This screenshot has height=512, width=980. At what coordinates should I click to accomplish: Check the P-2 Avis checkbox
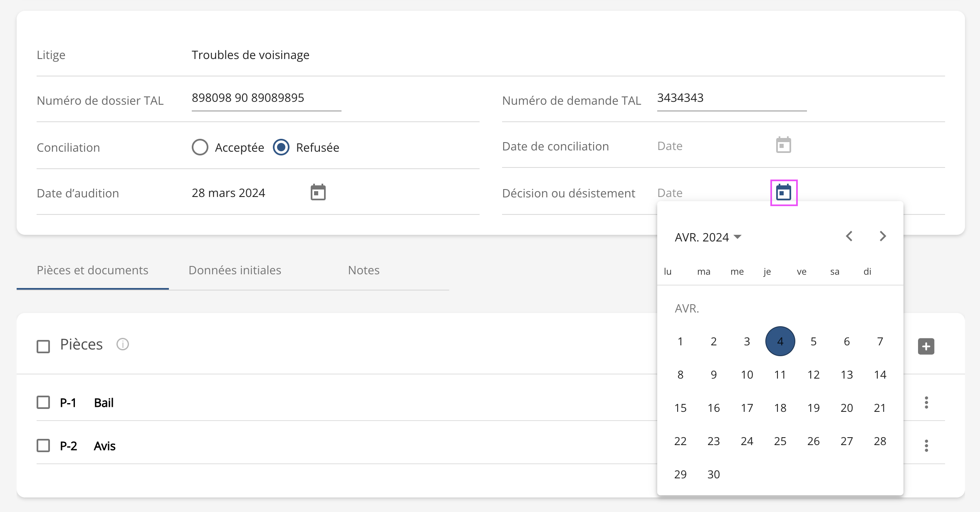point(43,446)
